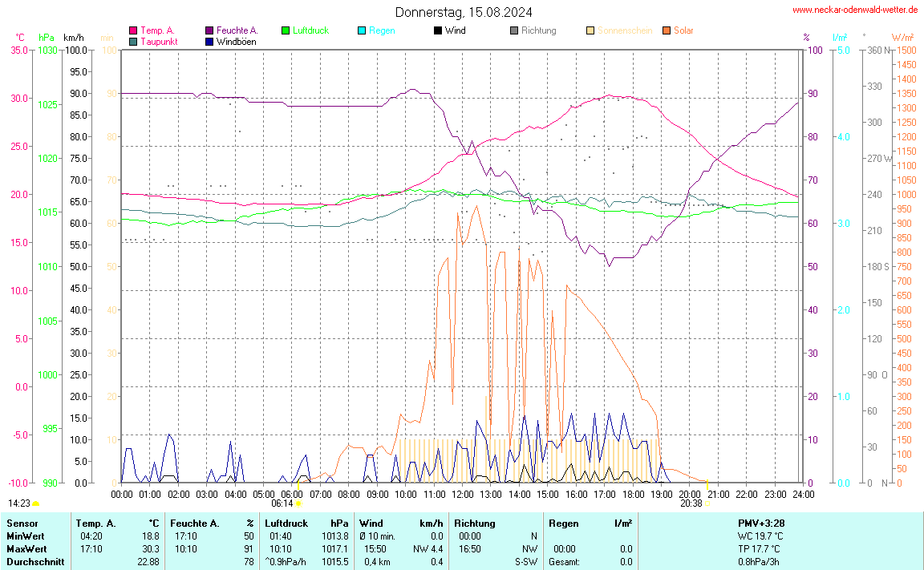924x570 pixels.
Task: Select the purple Feuchte A. legend swatch
Action: [x=209, y=30]
